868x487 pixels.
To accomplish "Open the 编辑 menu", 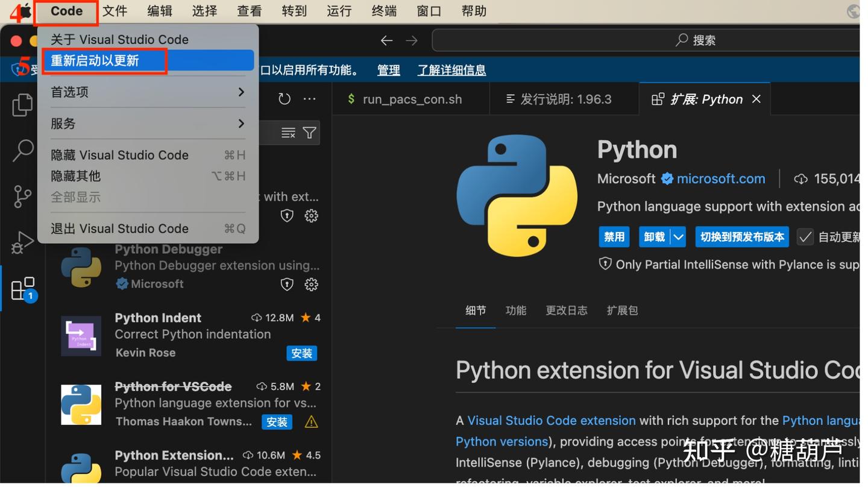I will pyautogui.click(x=160, y=11).
